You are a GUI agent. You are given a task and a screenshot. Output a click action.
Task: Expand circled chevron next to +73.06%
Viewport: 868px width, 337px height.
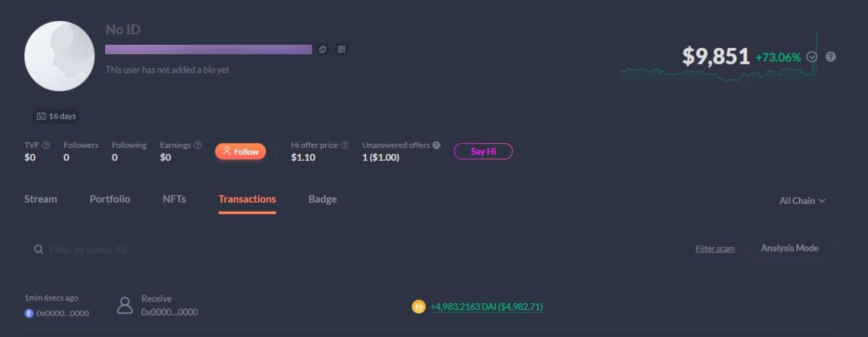(812, 57)
